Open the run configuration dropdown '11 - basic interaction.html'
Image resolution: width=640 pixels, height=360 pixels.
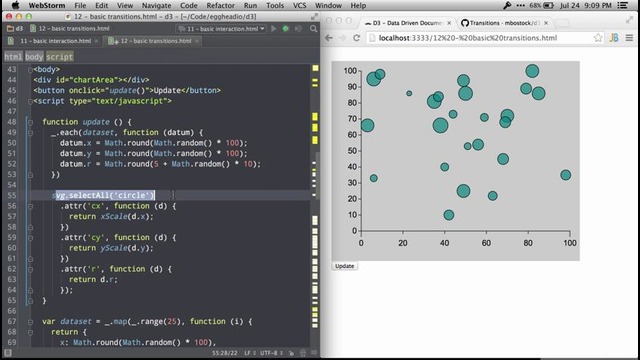(222, 29)
